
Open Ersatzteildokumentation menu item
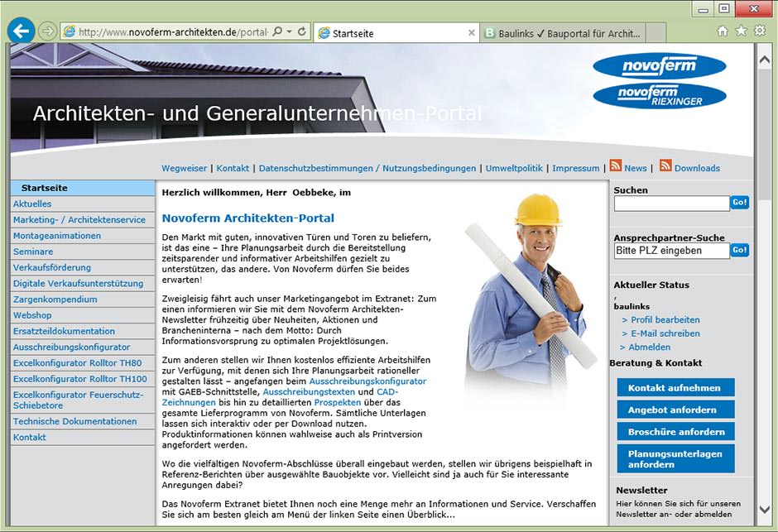[x=83, y=331]
